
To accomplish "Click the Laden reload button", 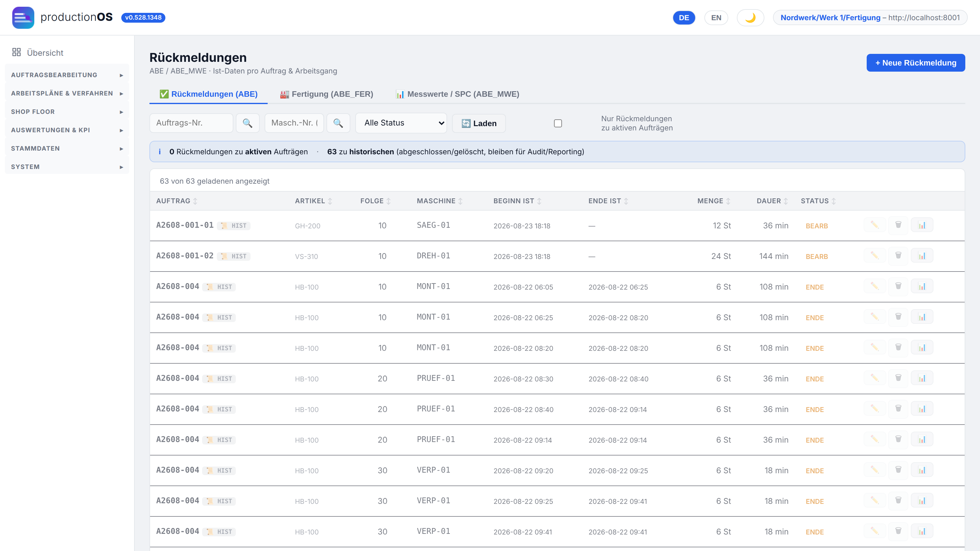I will click(x=479, y=123).
